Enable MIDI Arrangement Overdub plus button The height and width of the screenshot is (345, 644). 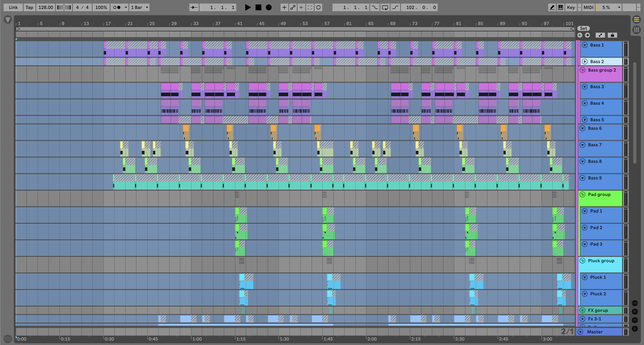coord(284,7)
